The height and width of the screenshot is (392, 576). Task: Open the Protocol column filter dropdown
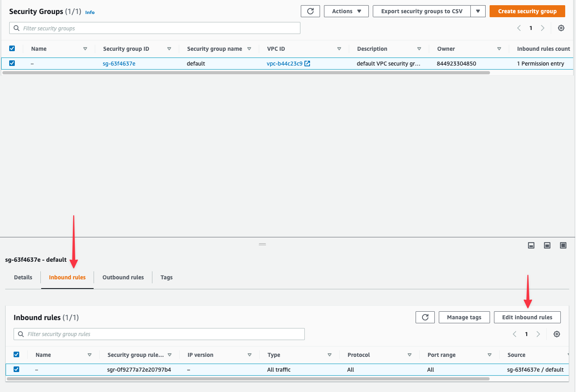(410, 354)
